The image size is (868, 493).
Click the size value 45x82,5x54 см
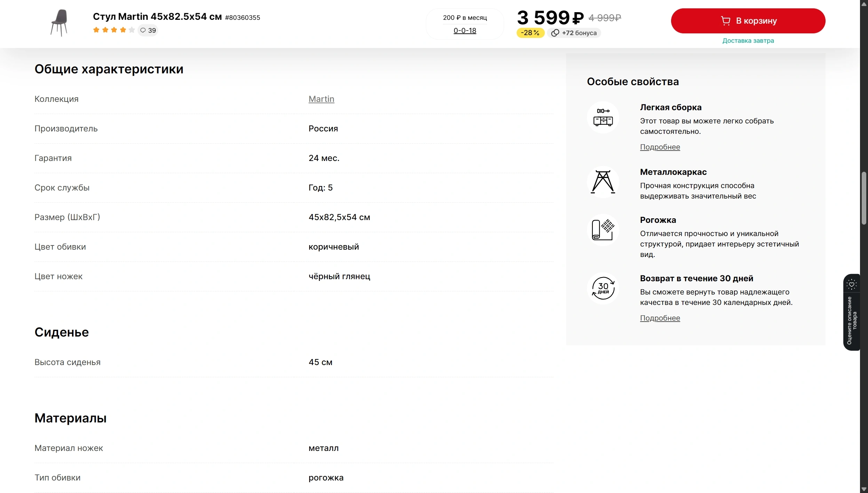[x=339, y=217]
